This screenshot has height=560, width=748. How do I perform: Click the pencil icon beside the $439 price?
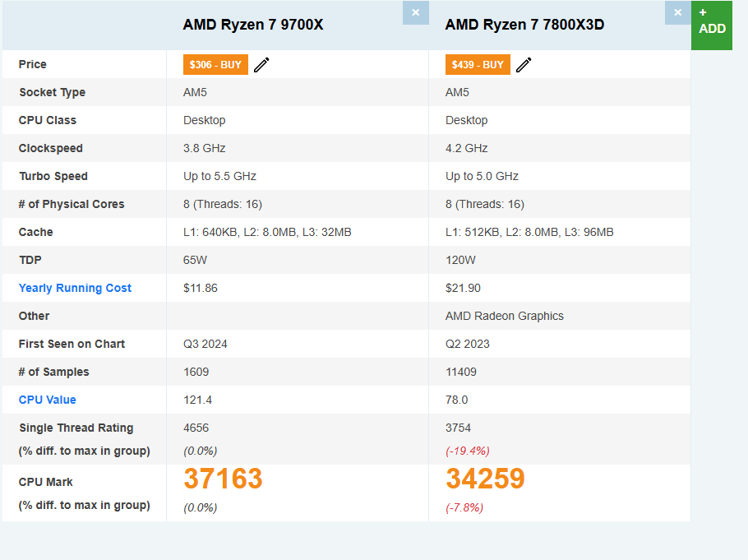point(524,65)
